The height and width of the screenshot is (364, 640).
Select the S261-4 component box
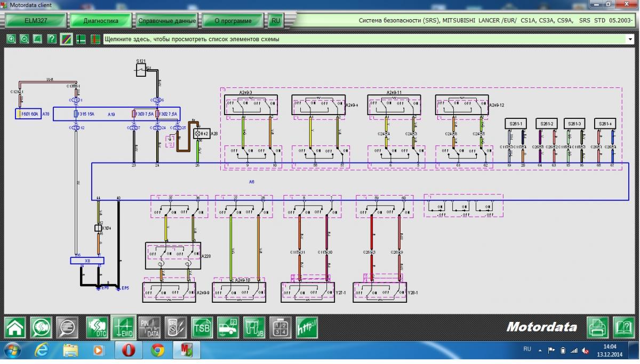605,124
